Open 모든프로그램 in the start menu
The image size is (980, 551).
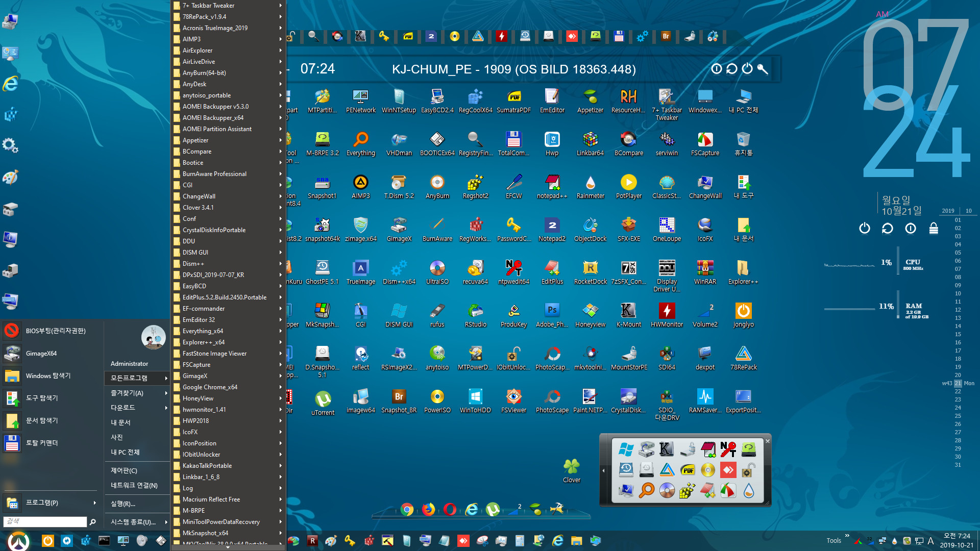[137, 378]
